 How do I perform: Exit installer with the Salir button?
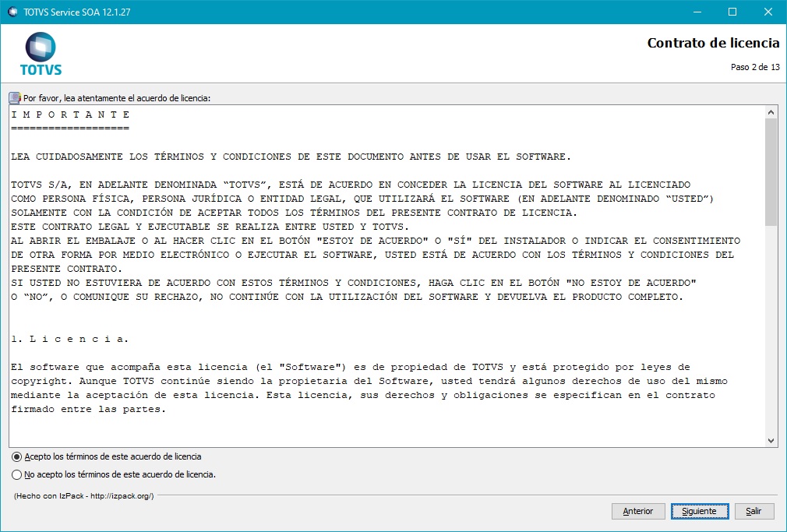pos(753,511)
